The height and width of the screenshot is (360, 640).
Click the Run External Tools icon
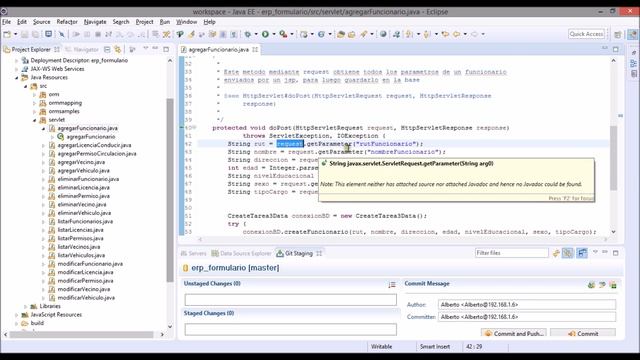pyautogui.click(x=283, y=34)
